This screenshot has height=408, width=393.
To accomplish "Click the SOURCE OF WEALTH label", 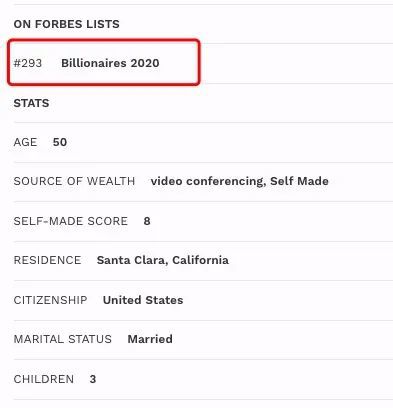I will 74,181.
